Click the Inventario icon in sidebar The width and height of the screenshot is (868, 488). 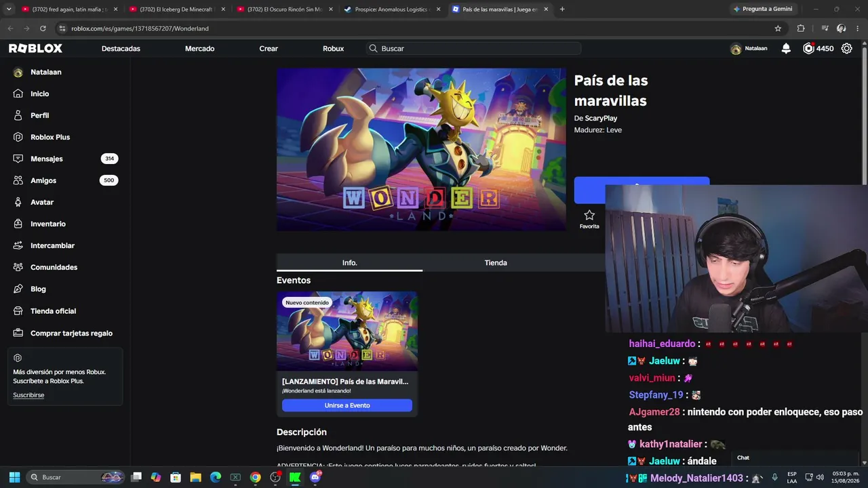click(18, 224)
